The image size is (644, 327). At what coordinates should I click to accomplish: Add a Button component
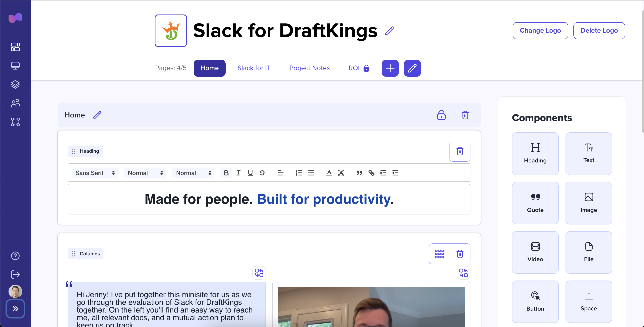(x=535, y=302)
